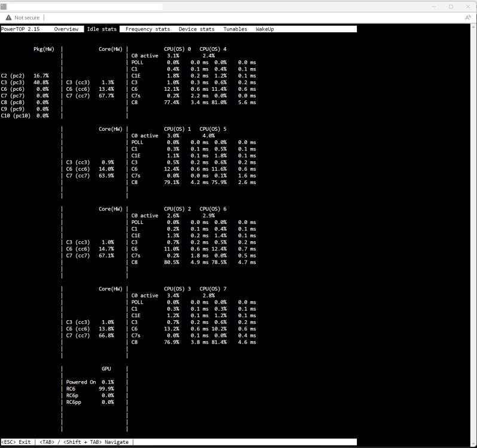Click the RC6 99.9% row
The height and width of the screenshot is (448, 477).
coord(90,389)
